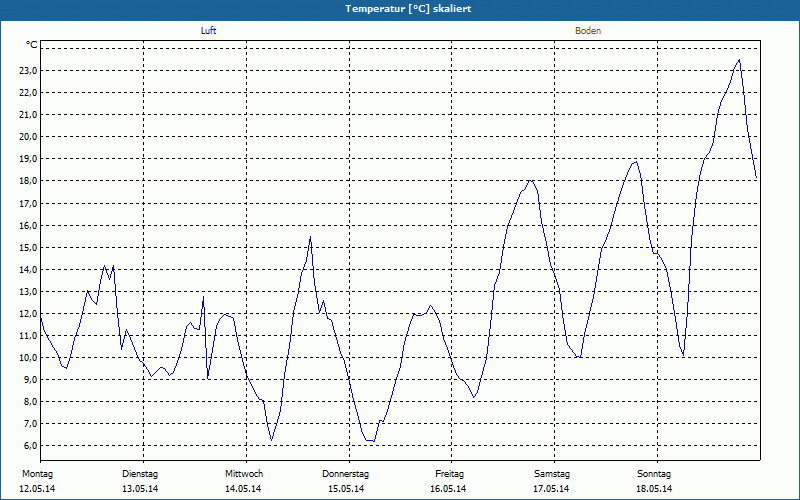This screenshot has width=800, height=500.
Task: Click the Wednesday temperature minimum near 6.2 degrees
Action: coord(271,440)
